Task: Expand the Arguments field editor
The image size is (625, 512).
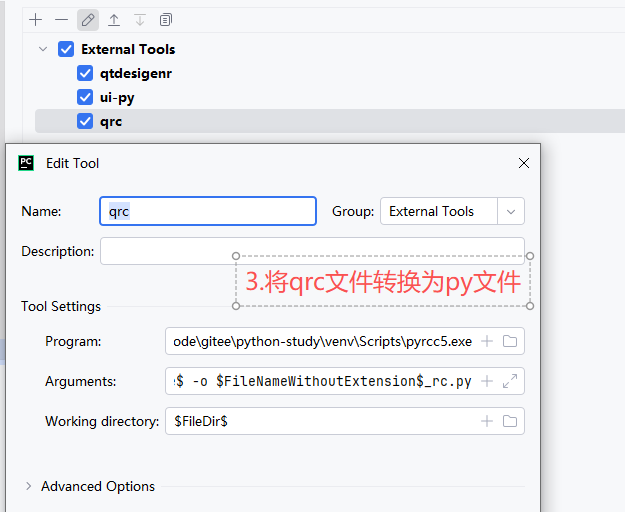Action: pyautogui.click(x=510, y=381)
